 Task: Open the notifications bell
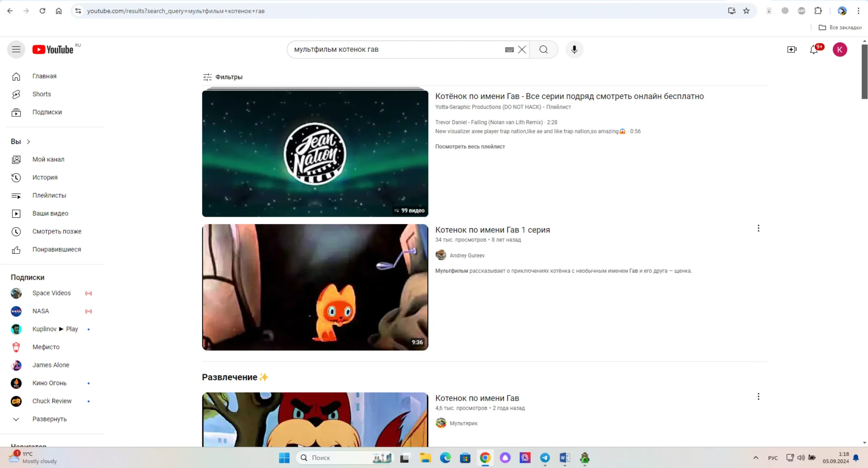click(814, 50)
